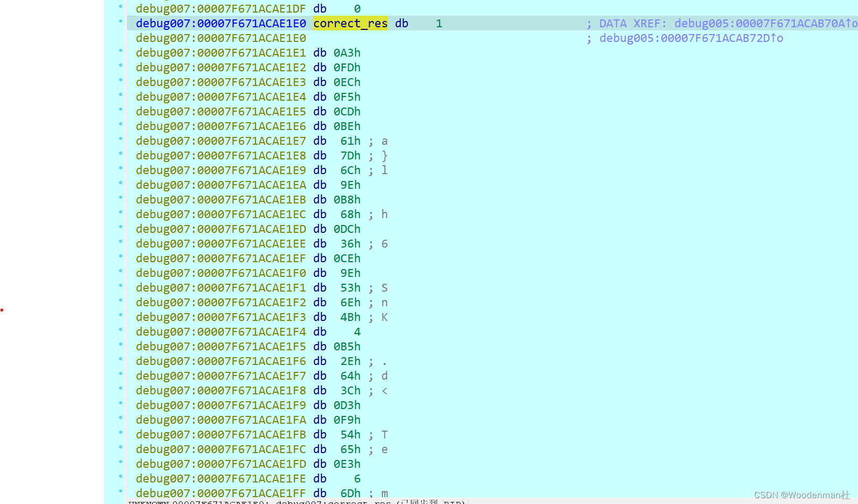Select the byte value 0A3h
Screen dimensions: 858x504
coord(347,53)
